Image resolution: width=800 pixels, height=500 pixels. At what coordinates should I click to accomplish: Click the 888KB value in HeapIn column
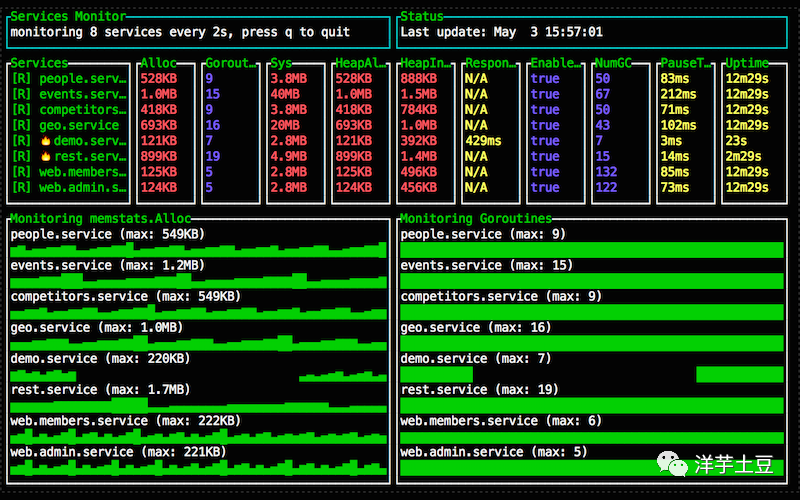[x=418, y=79]
